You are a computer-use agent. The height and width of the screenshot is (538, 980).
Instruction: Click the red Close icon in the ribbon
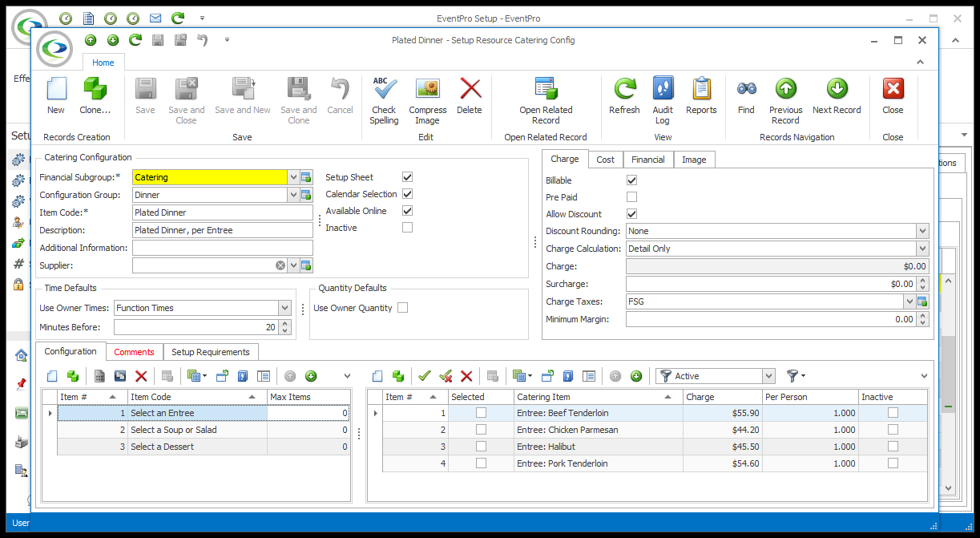[x=893, y=88]
